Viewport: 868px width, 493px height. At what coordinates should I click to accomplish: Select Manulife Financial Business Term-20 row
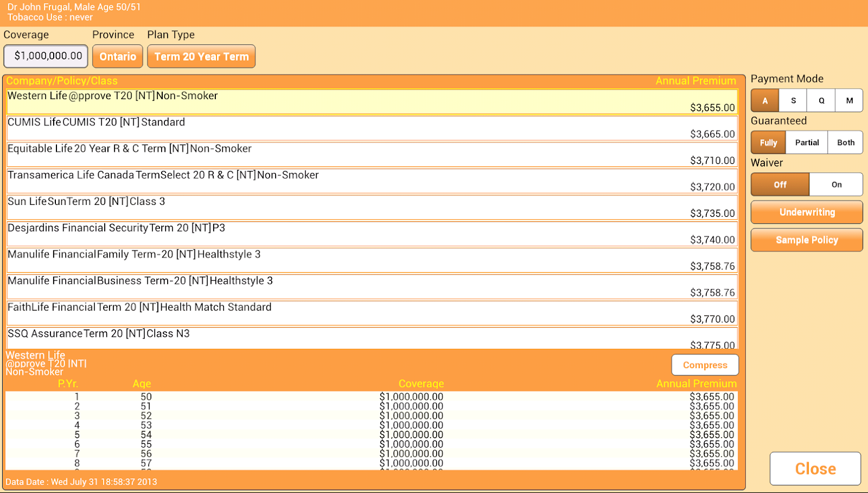tap(372, 286)
